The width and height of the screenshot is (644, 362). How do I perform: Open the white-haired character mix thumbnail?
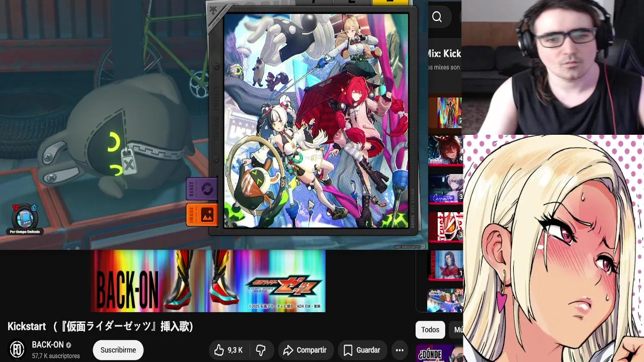(445, 189)
